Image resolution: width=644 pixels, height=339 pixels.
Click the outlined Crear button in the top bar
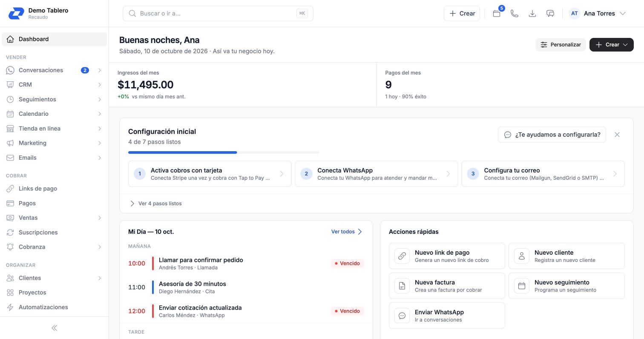(462, 14)
